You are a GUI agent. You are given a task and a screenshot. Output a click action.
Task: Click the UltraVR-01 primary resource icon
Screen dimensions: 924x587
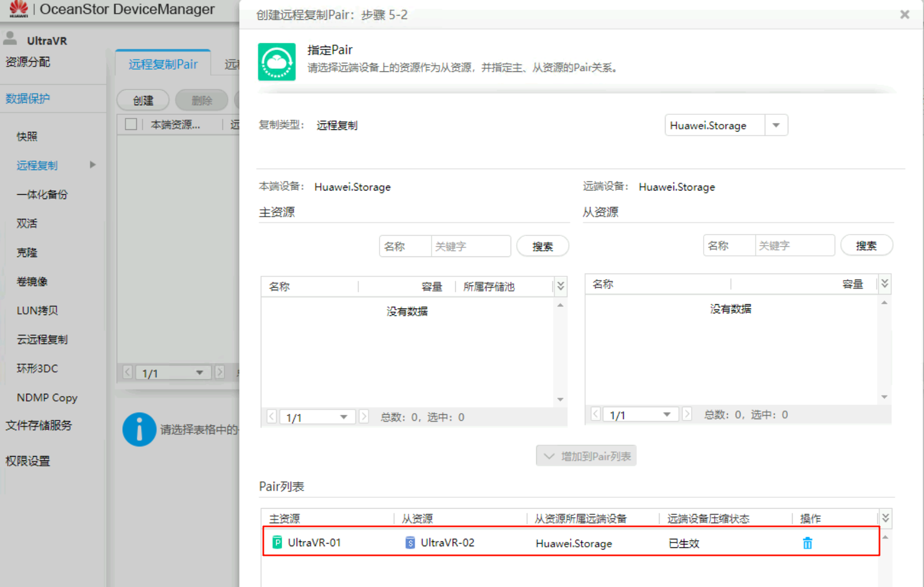click(277, 542)
